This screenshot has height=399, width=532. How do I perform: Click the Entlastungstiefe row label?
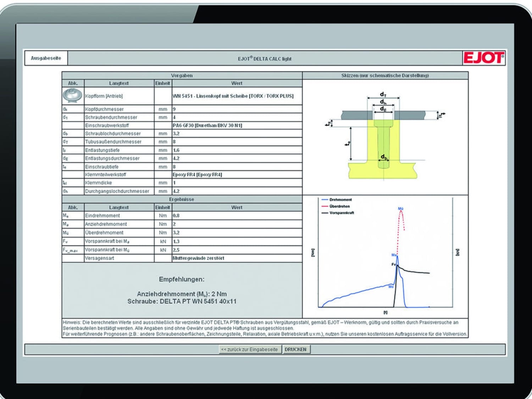pyautogui.click(x=102, y=150)
